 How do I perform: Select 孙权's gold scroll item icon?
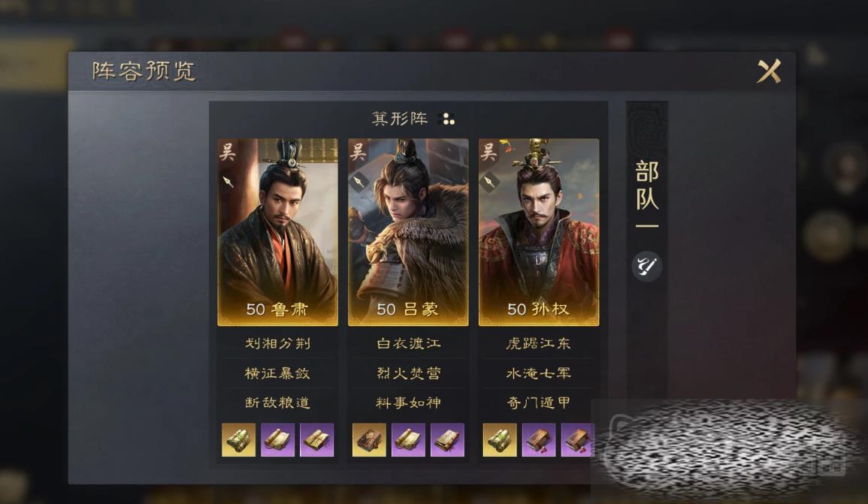tap(500, 440)
